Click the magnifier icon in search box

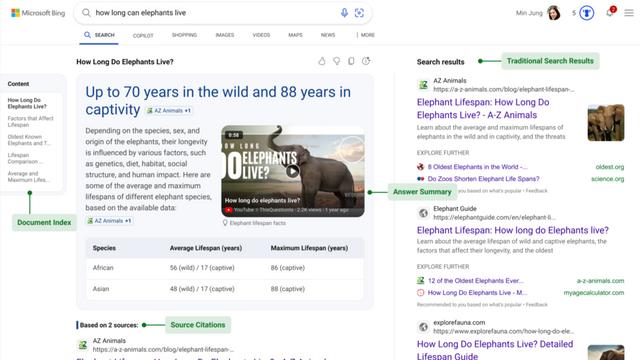tap(86, 13)
